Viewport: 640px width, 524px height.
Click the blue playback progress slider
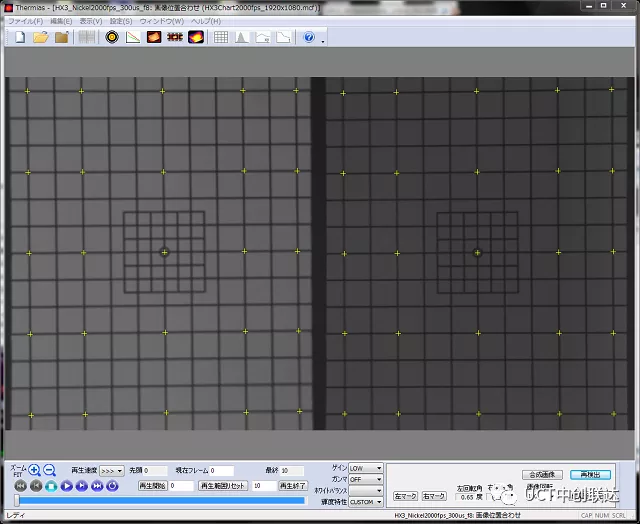(160, 499)
